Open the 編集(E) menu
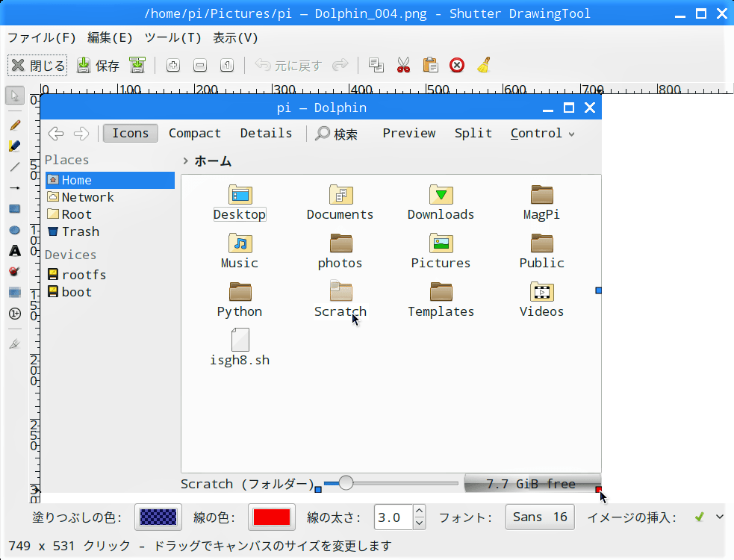The image size is (734, 560). point(110,37)
